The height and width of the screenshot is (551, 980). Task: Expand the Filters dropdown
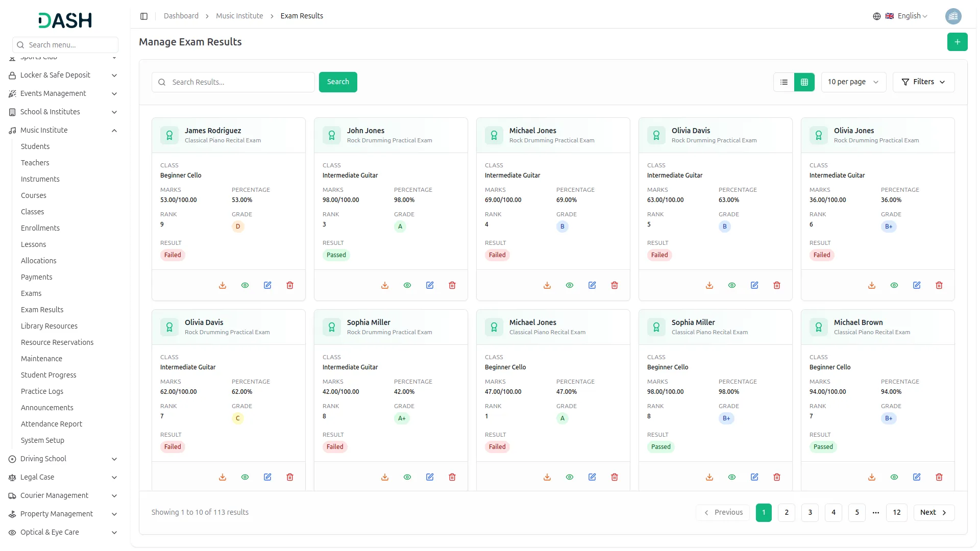coord(923,82)
